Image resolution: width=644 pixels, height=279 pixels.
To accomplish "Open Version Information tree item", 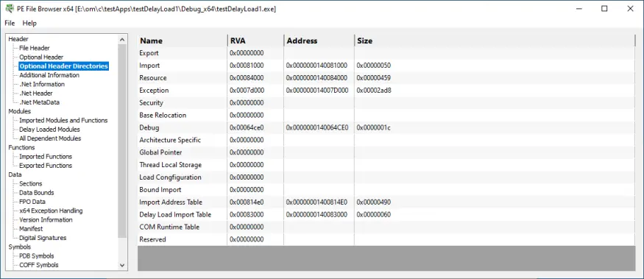I will (x=46, y=220).
